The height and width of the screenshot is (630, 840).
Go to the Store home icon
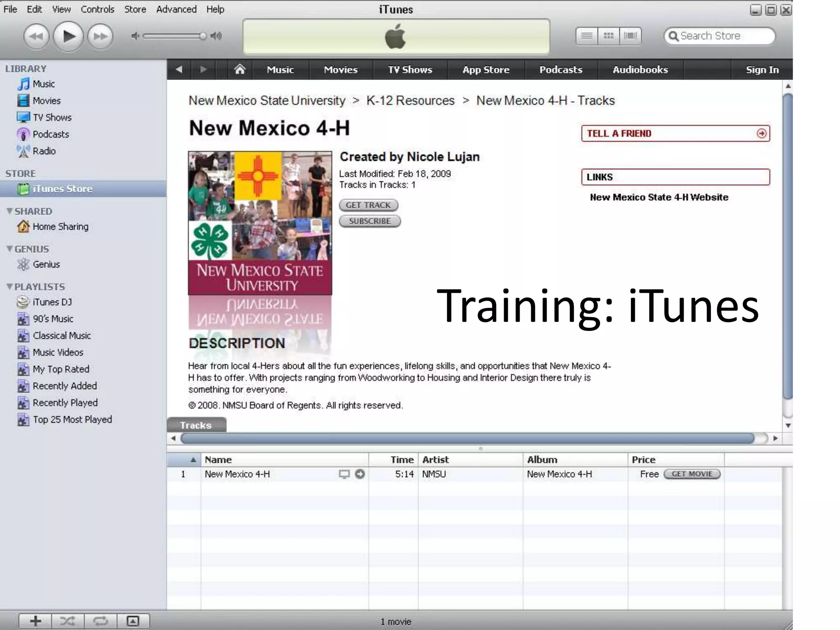[x=240, y=69]
